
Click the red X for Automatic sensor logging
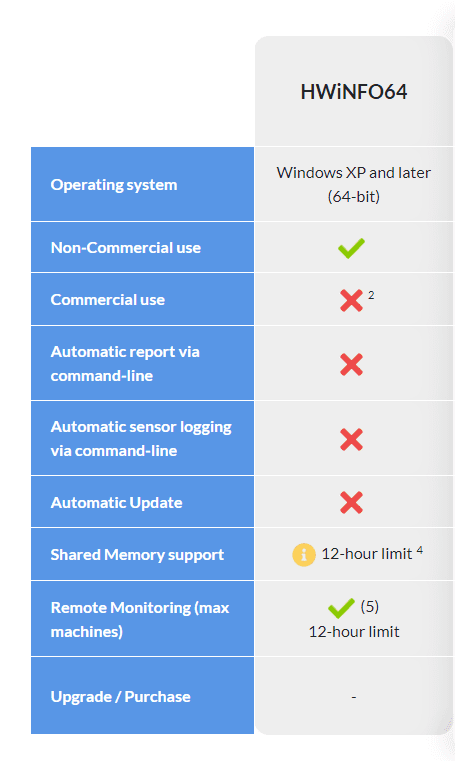pos(351,440)
